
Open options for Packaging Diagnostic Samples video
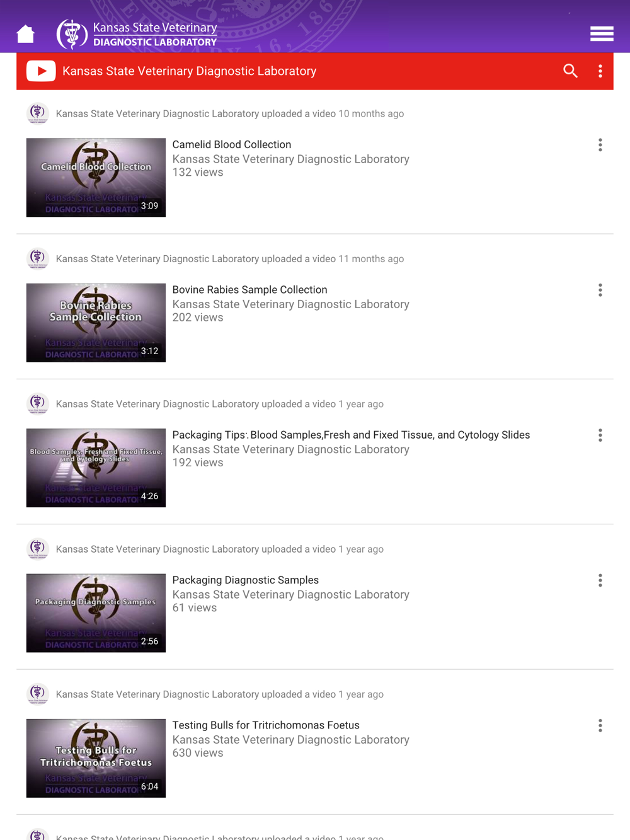click(x=600, y=580)
